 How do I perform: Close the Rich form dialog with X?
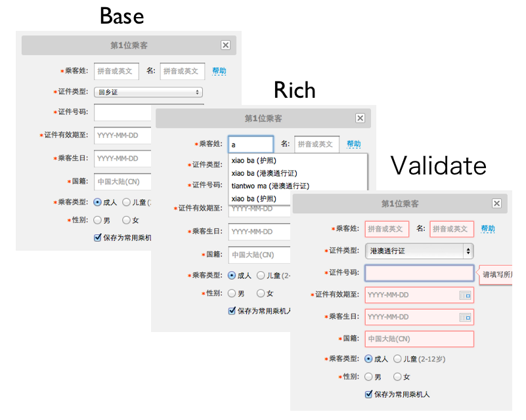[360, 118]
